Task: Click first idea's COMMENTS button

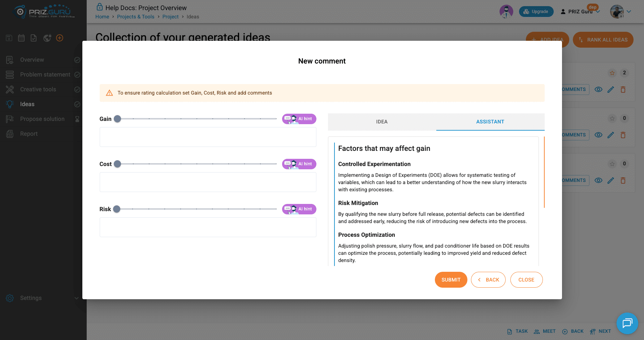Action: 575,90
